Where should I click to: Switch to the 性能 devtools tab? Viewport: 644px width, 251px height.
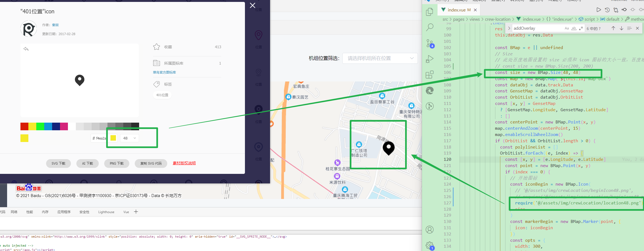tap(29, 212)
